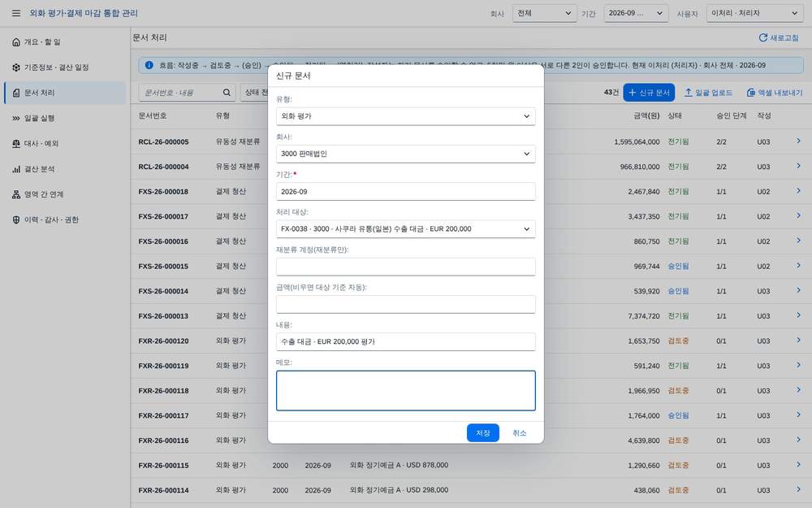Image resolution: width=812 pixels, height=508 pixels.
Task: Click 승인됨 status in FXS-26-000015 row
Action: tap(678, 267)
